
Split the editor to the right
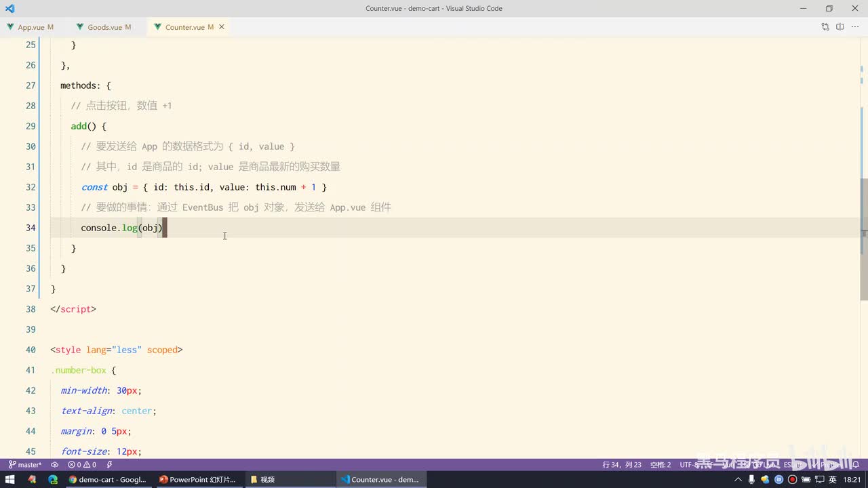pyautogui.click(x=840, y=27)
